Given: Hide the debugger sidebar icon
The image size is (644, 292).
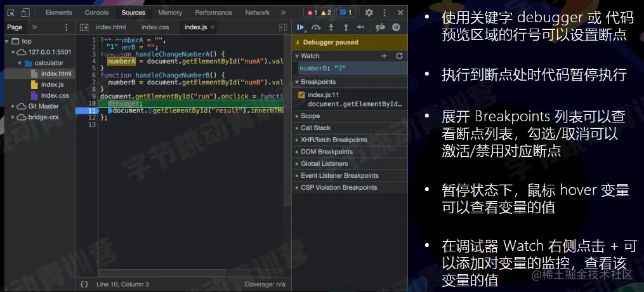Looking at the screenshot, I should pos(282,27).
